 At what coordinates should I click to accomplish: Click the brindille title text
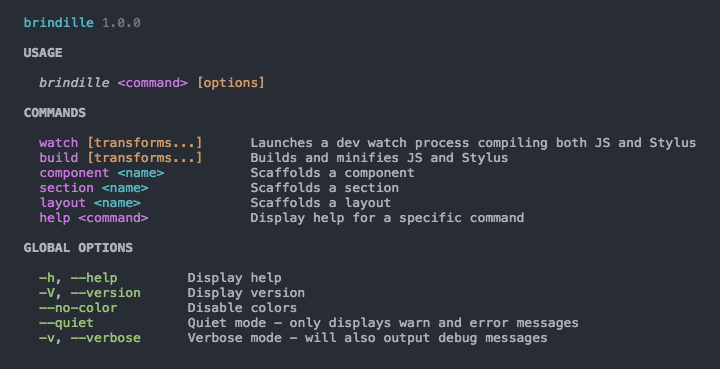pos(59,22)
